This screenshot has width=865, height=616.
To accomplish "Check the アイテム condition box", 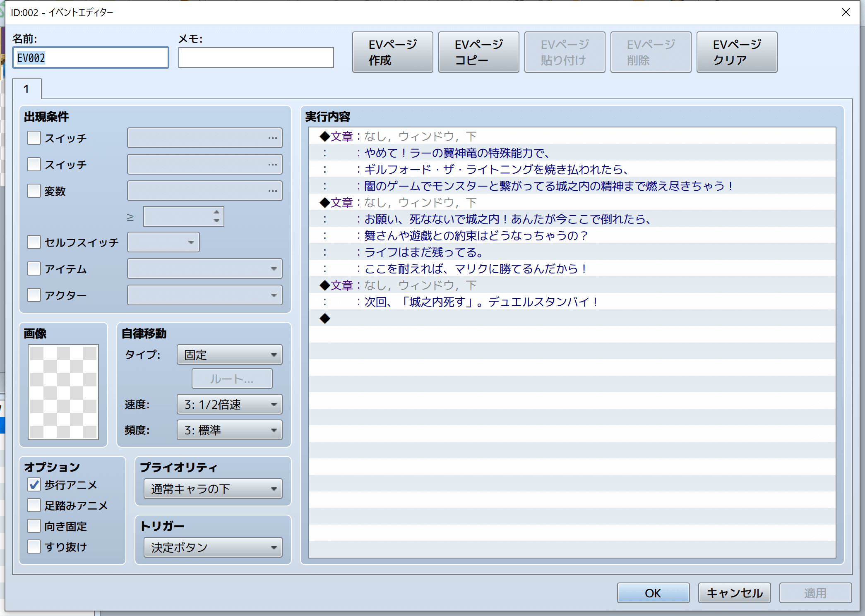I will [x=34, y=268].
